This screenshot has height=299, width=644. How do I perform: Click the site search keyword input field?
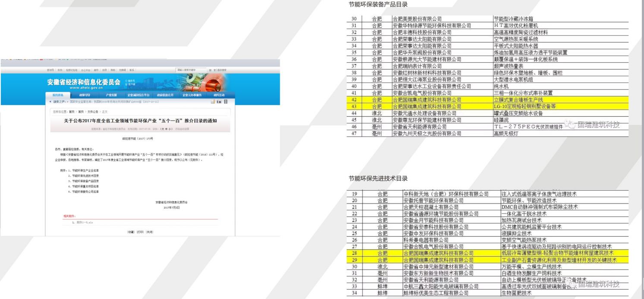(191, 70)
